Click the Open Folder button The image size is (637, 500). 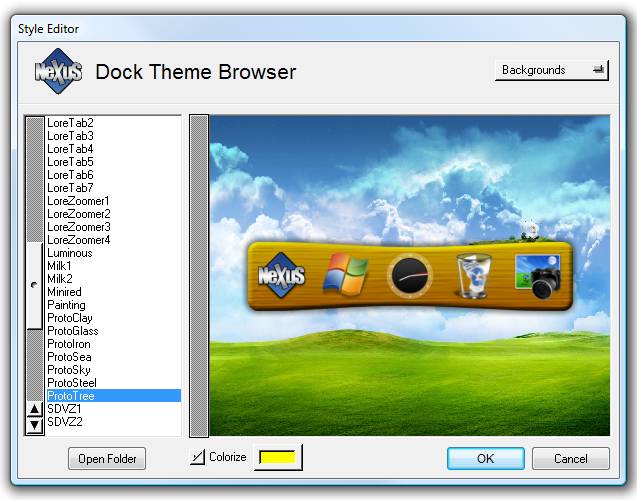107,459
